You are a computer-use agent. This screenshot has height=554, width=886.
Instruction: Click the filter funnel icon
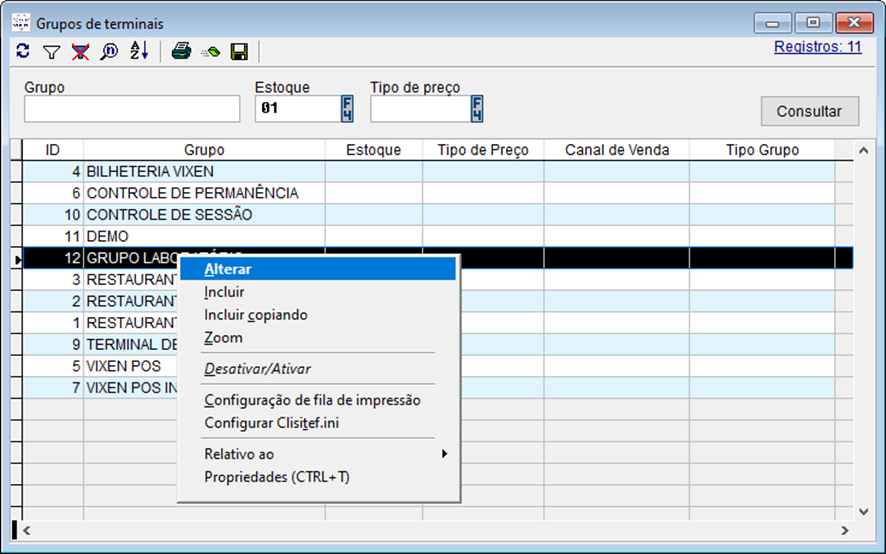point(52,51)
